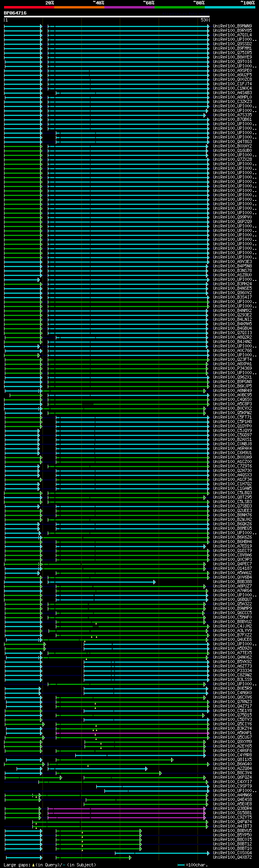Select hit UniRef100_P33334

[x=232, y=670]
